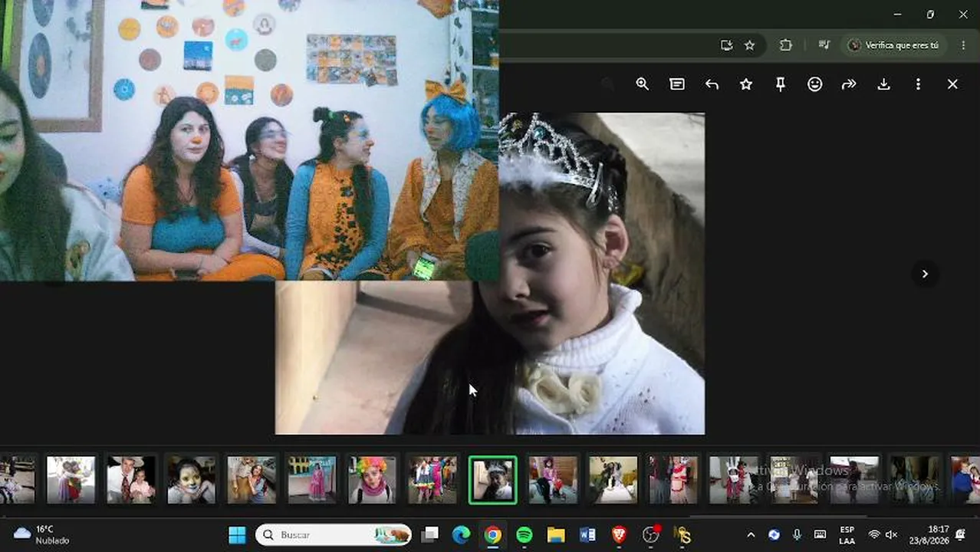Zoom in with the magnifier icon

[x=643, y=84]
